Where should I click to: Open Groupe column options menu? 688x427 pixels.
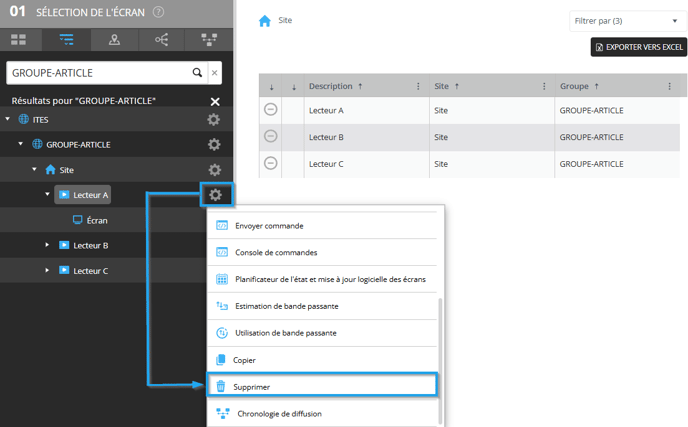(x=670, y=86)
